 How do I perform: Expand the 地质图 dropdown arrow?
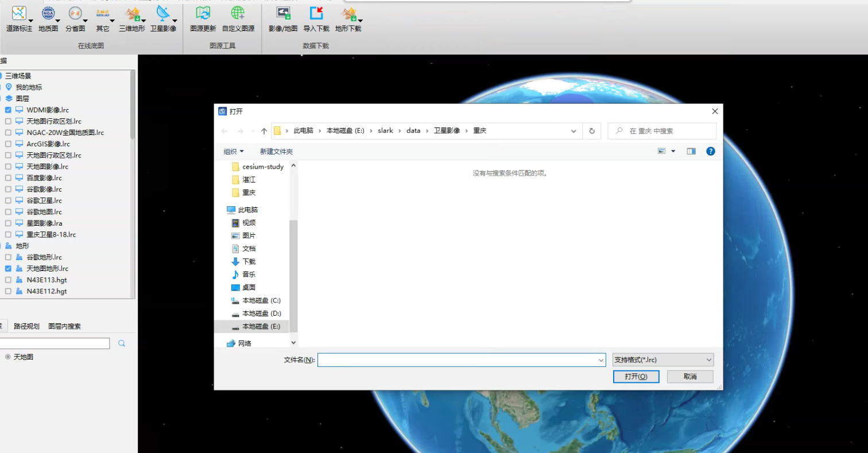pos(58,21)
